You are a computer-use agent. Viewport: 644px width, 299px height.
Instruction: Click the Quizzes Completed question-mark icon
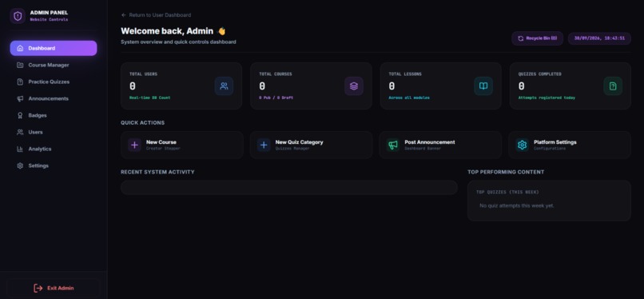tap(613, 86)
